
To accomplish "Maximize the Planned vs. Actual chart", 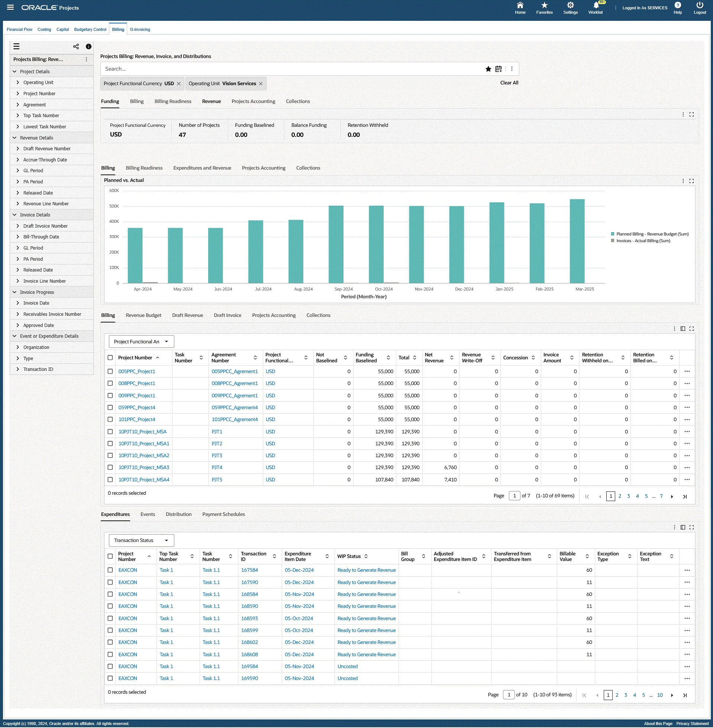I will 691,181.
